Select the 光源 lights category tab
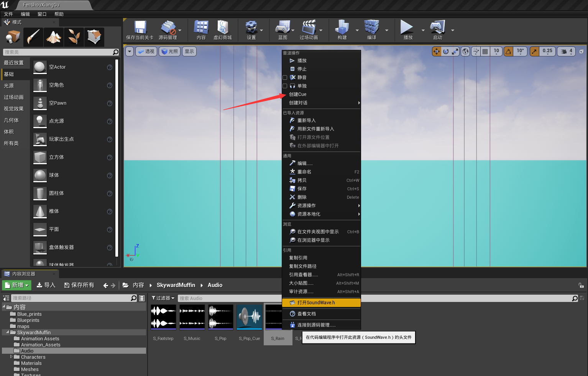The height and width of the screenshot is (376, 588). [x=15, y=86]
